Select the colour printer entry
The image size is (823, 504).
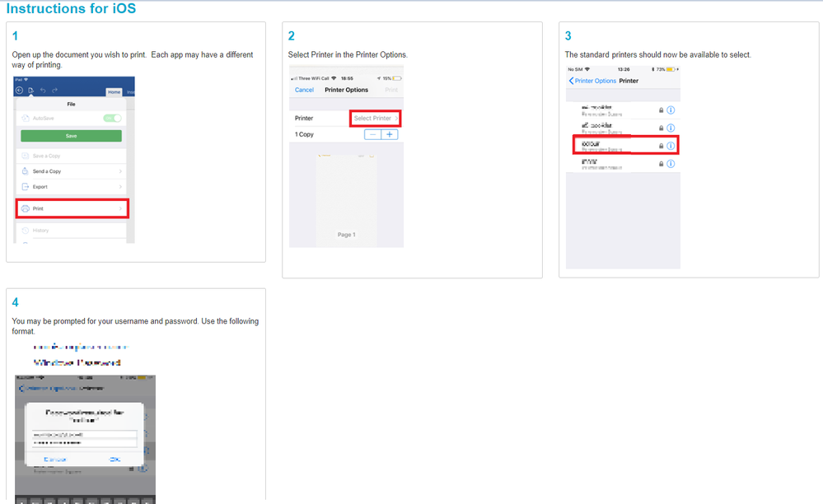(625, 145)
